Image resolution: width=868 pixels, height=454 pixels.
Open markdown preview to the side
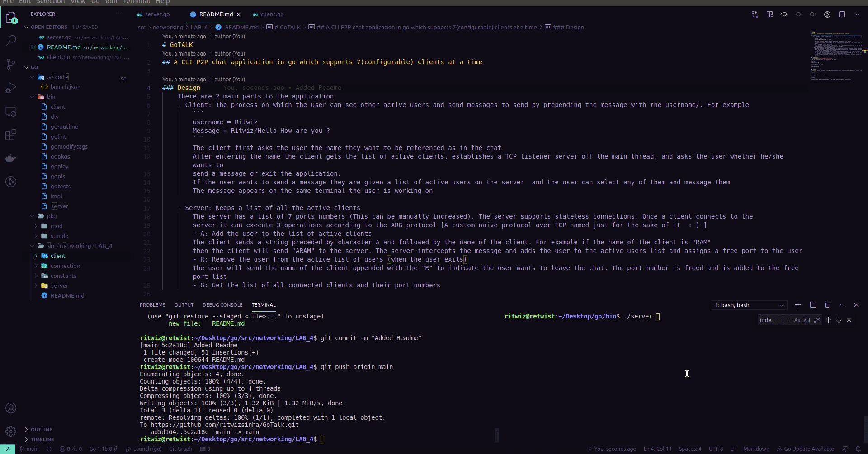coord(769,14)
